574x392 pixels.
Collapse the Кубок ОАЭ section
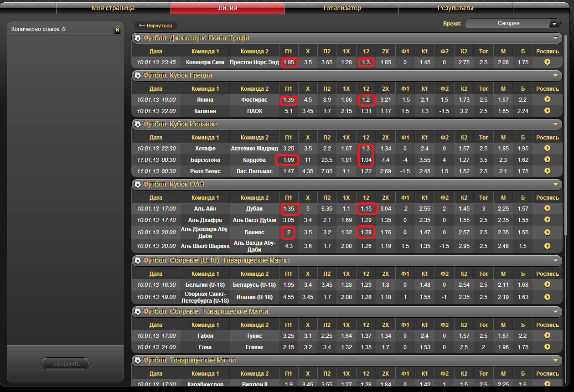click(555, 184)
